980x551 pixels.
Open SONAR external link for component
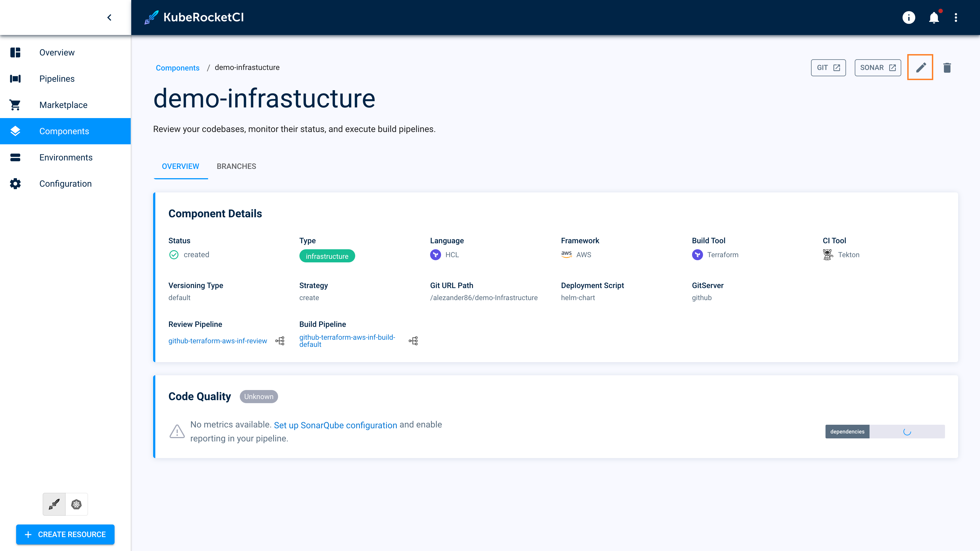(x=878, y=67)
